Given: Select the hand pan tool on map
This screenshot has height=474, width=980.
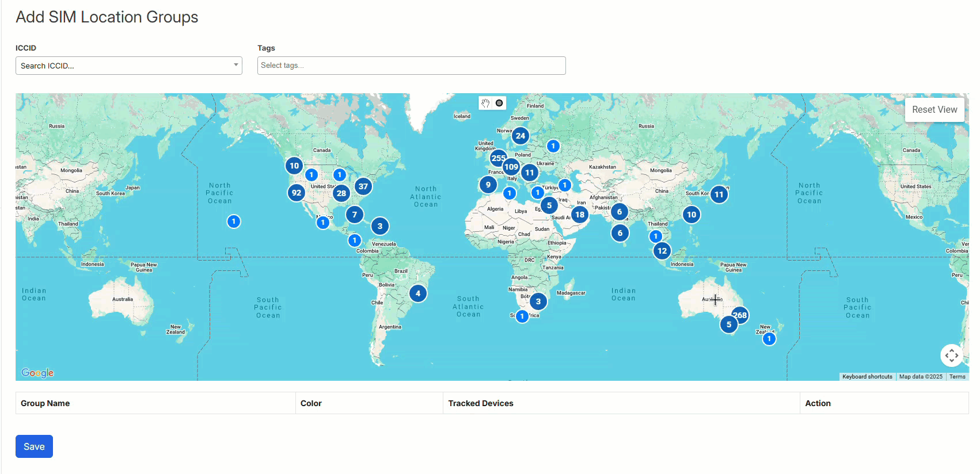Looking at the screenshot, I should click(485, 103).
